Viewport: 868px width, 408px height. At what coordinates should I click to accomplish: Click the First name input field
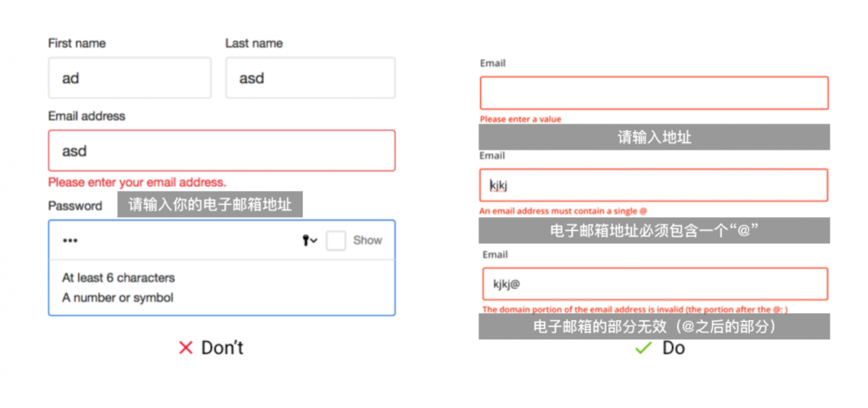click(129, 78)
